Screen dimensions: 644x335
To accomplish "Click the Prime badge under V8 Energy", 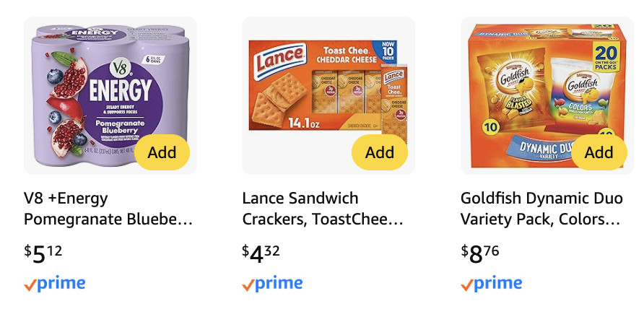I will click(x=55, y=284).
